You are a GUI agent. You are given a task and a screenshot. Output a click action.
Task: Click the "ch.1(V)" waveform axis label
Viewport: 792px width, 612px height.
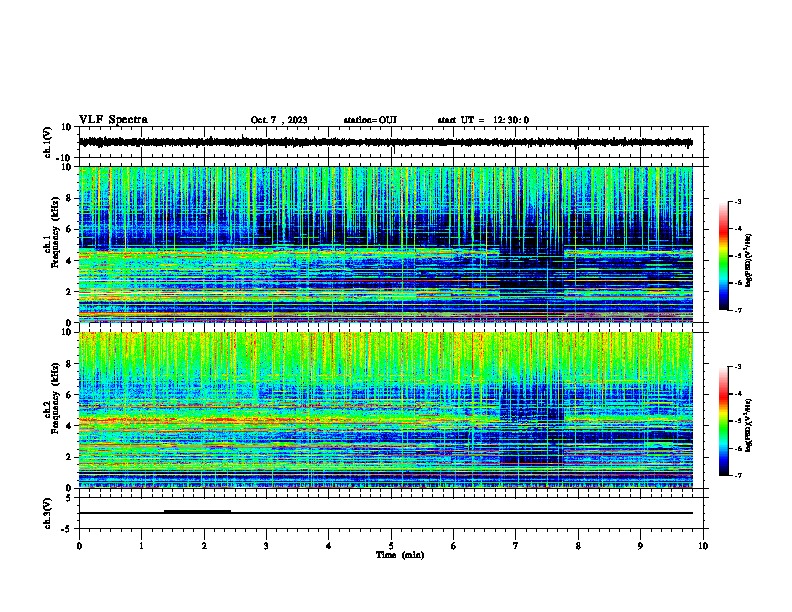click(47, 142)
